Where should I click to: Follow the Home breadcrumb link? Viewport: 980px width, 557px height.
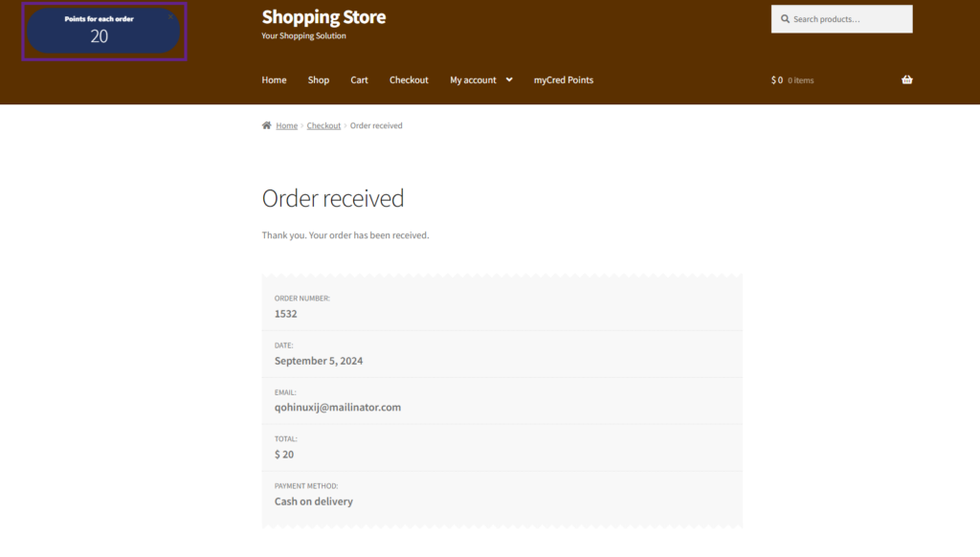point(287,126)
